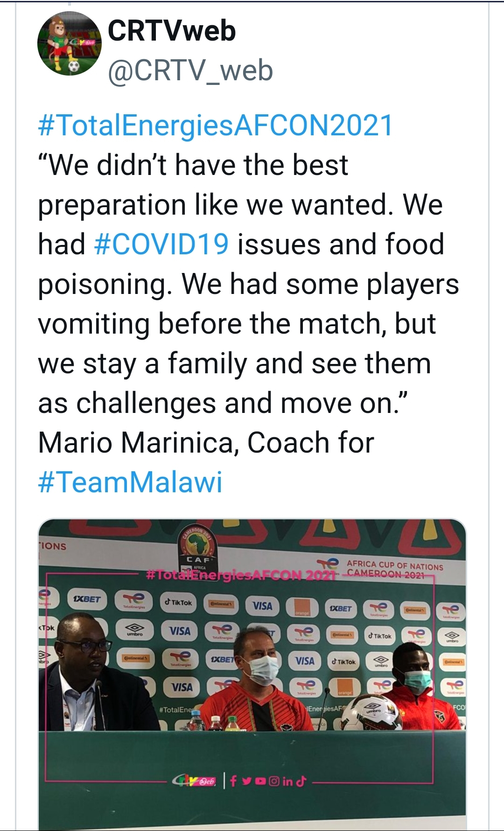Click the Twitter bird icon in the photo
This screenshot has width=504, height=831.
tap(246, 781)
